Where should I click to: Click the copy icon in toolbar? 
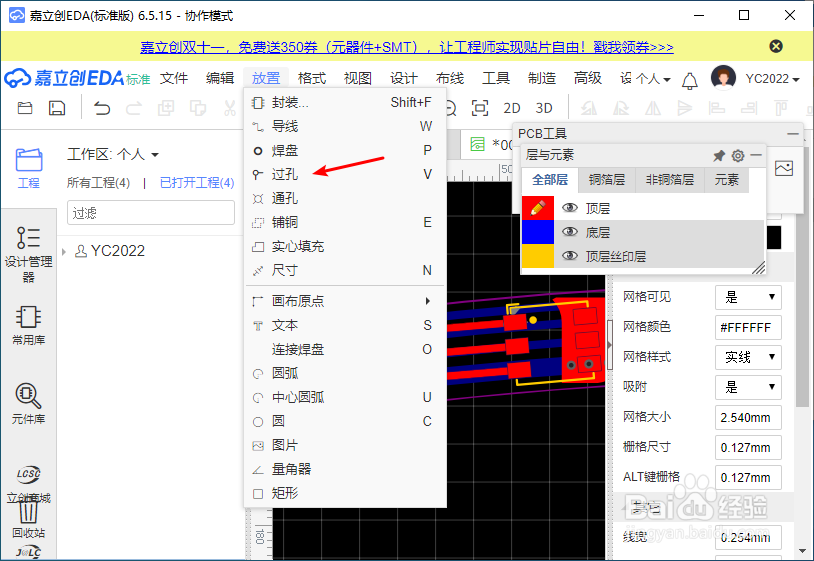click(x=198, y=108)
